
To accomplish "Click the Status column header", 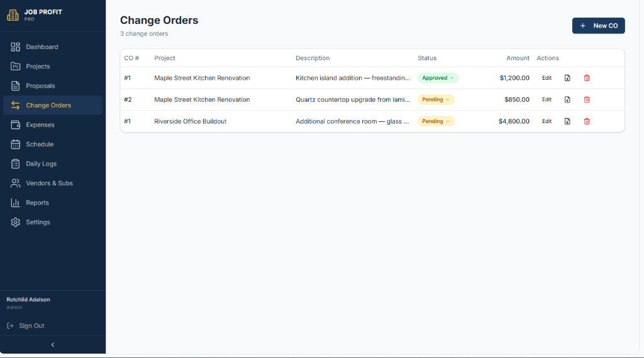I will pyautogui.click(x=427, y=58).
